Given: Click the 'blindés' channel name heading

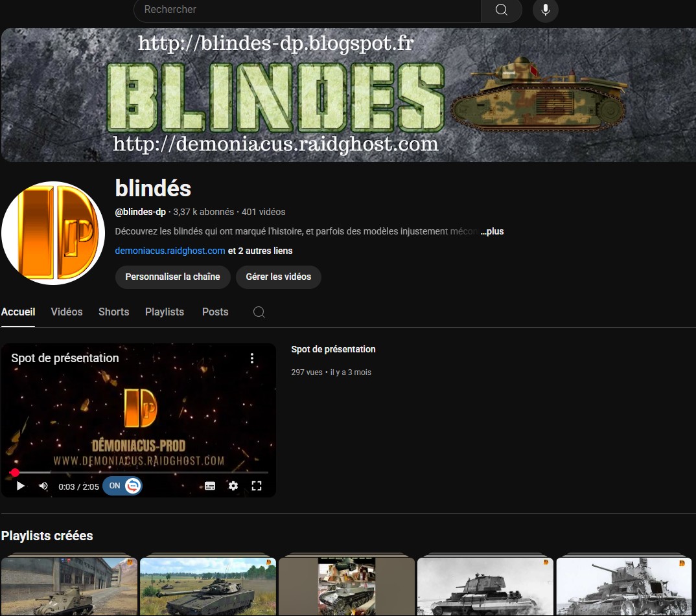Looking at the screenshot, I should pos(153,188).
